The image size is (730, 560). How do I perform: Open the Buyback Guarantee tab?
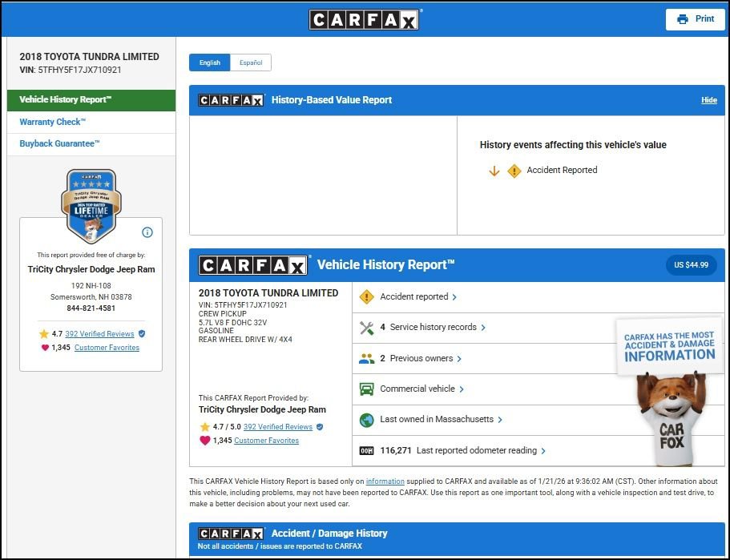(59, 144)
